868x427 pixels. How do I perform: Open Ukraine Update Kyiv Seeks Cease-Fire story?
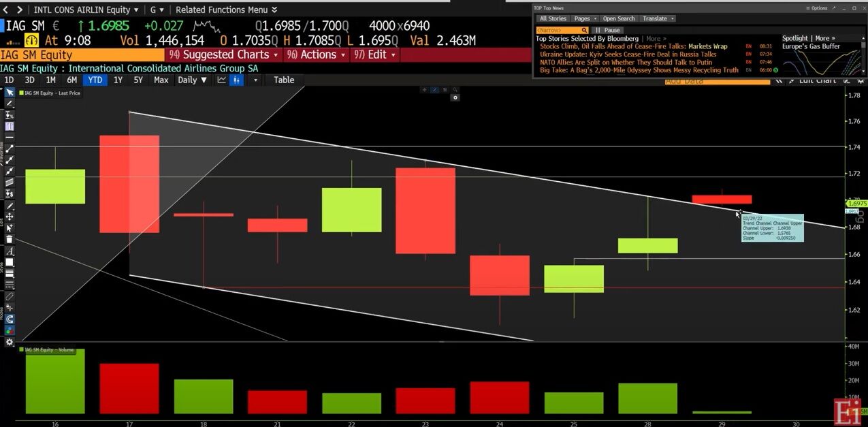[x=628, y=54]
